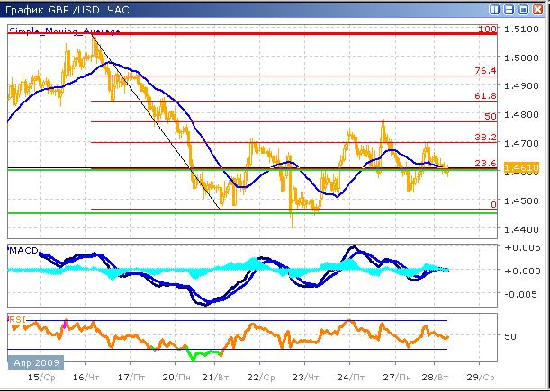The width and height of the screenshot is (550, 392).
Task: Select the Simple_Moving_Average indicator label
Action: coord(63,31)
